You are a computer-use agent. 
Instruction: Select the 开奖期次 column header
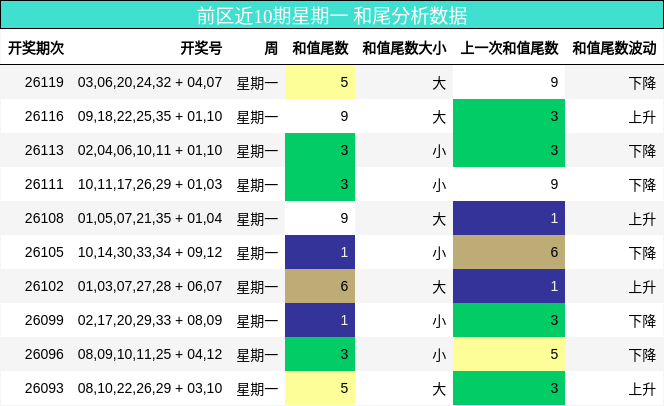click(x=36, y=48)
